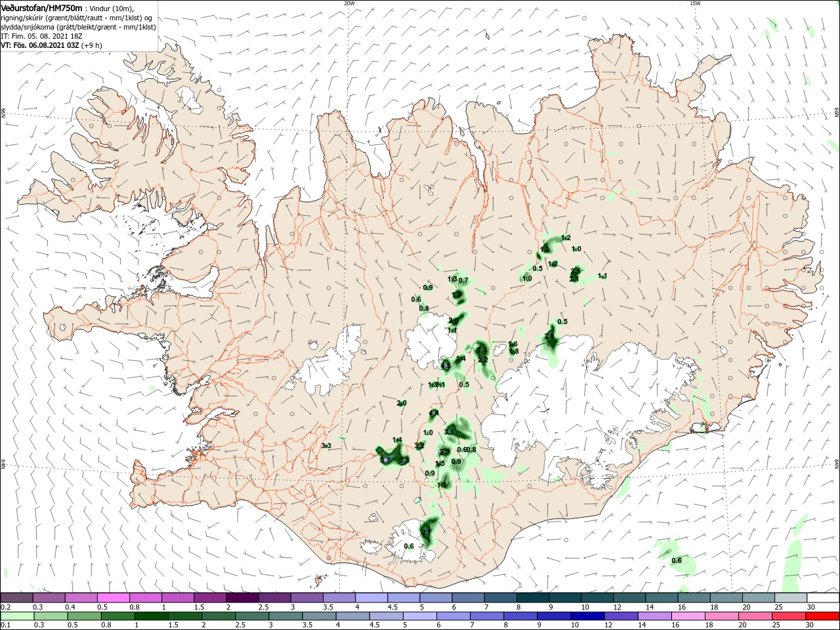Pick the light pink 16–18 swatch in lower legend
Screen dimensions: 840x630
click(688, 616)
